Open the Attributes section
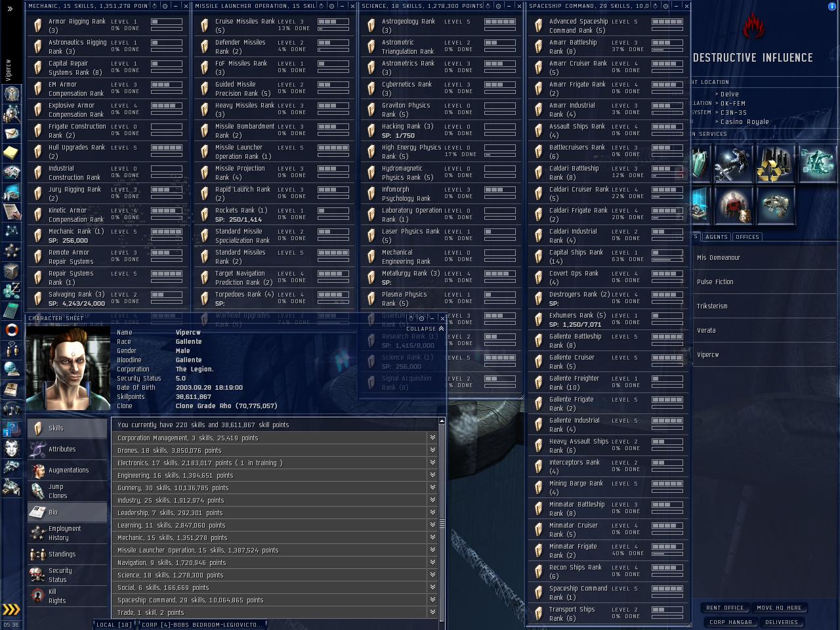The image size is (840, 630). click(x=67, y=449)
